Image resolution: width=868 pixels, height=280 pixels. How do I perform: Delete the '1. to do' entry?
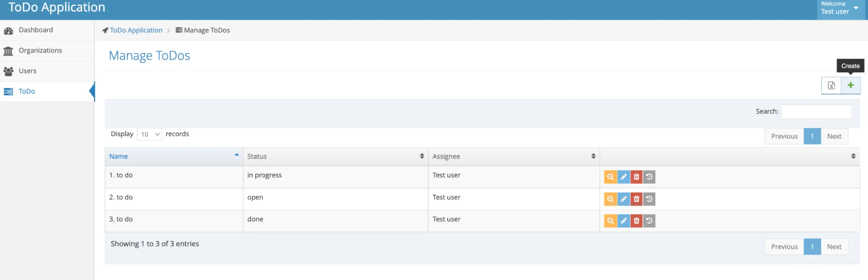[x=636, y=177]
